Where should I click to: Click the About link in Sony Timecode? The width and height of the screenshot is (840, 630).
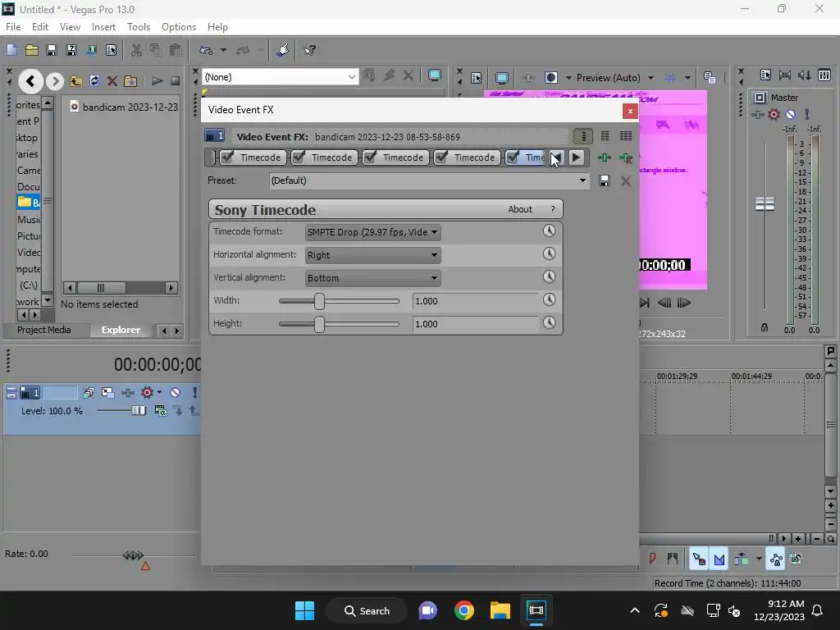pos(519,209)
